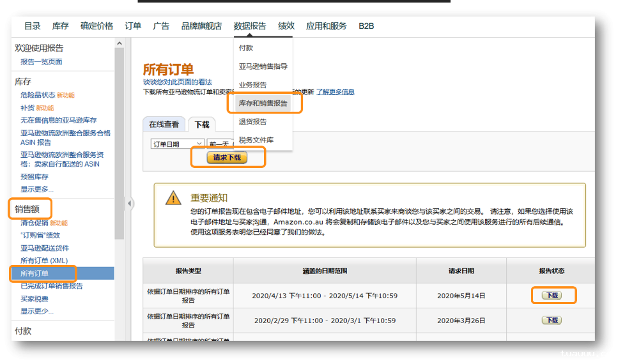Expand sidebar list with 显示更多
618x364 pixels.
[37, 189]
